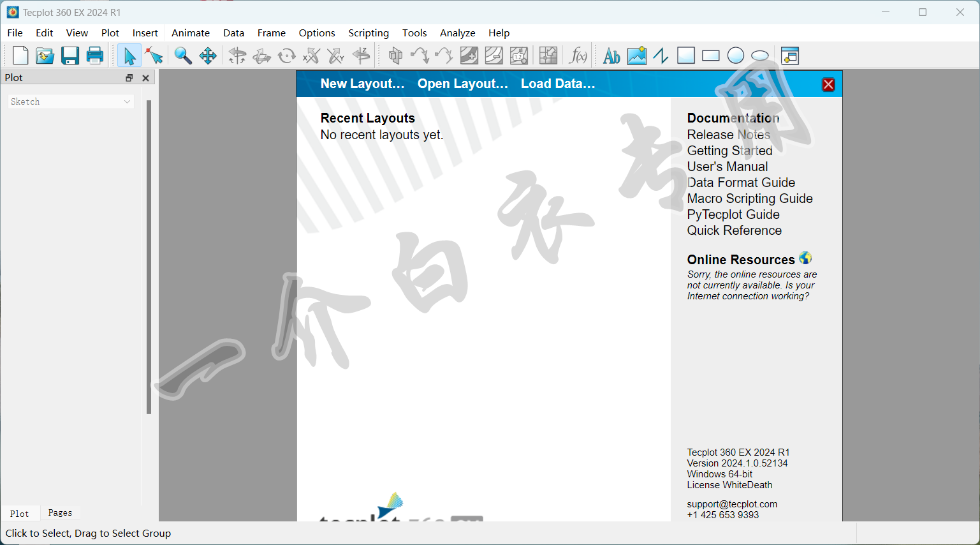Click New Layout... on welcome screen
This screenshot has width=980, height=545.
pos(363,84)
